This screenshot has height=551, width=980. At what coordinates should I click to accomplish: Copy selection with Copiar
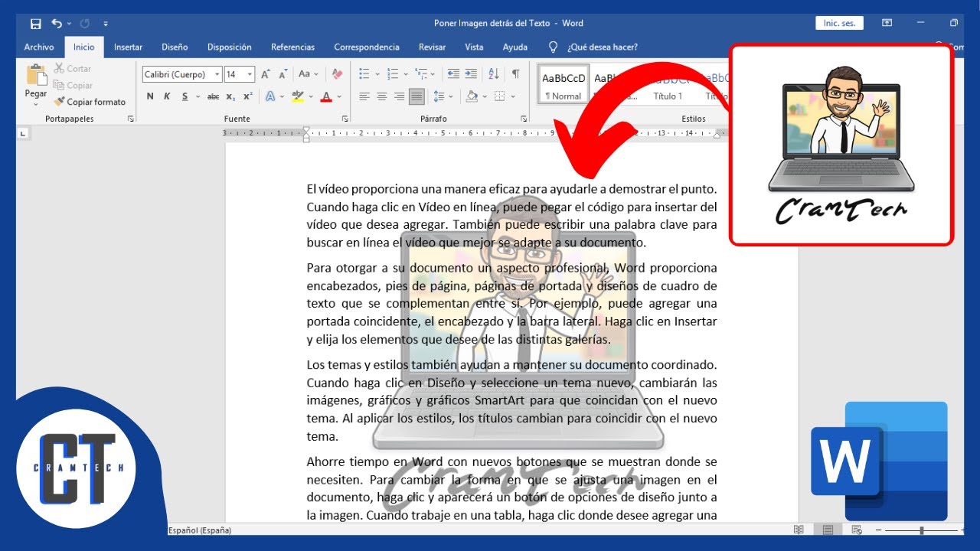(73, 86)
